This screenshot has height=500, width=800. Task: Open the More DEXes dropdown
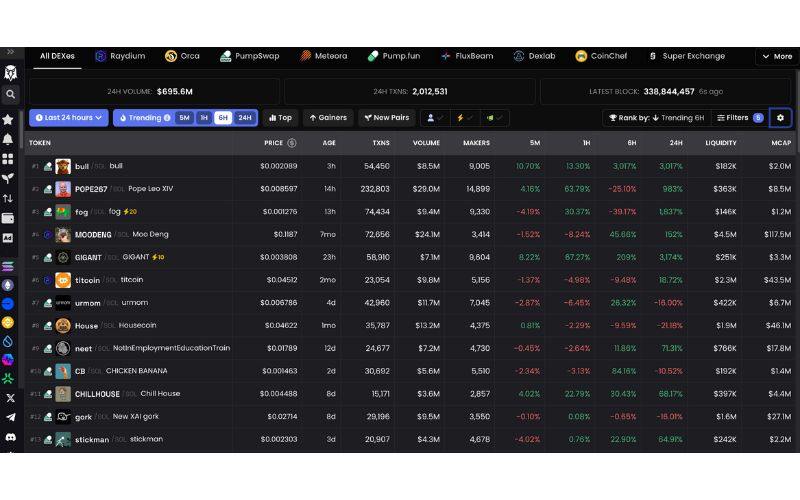point(777,57)
